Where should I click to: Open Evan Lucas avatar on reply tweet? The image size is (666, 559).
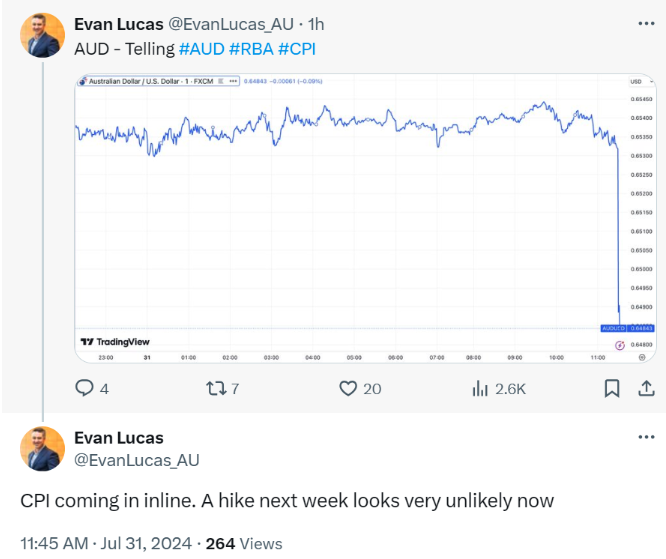(42, 449)
